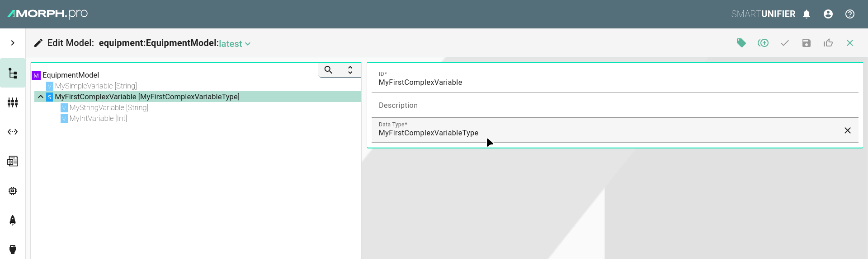Click the AMORPH.pro logo
The width and height of the screenshot is (868, 259).
tap(47, 14)
